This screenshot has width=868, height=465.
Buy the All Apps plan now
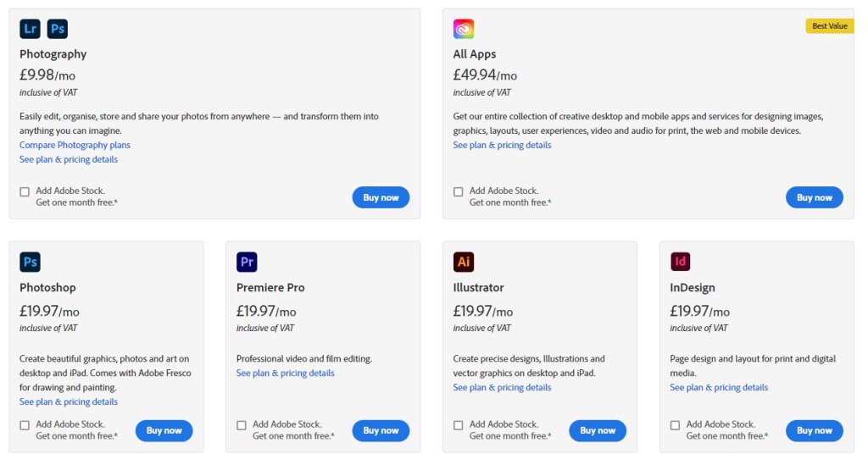coord(814,197)
